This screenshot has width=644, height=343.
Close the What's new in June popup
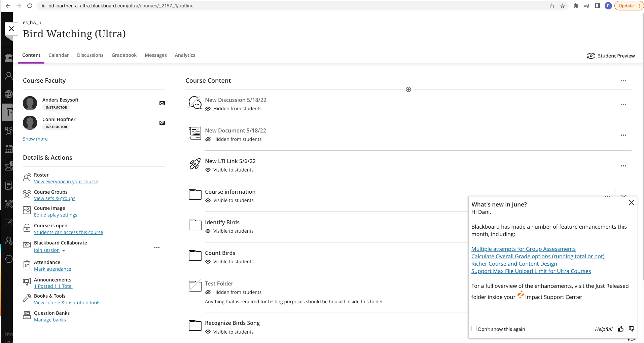pos(631,202)
